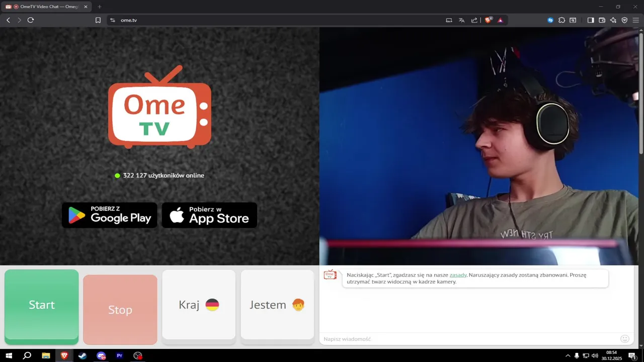The width and height of the screenshot is (644, 362).
Task: Open the browser hamburger menu
Action: point(635,20)
